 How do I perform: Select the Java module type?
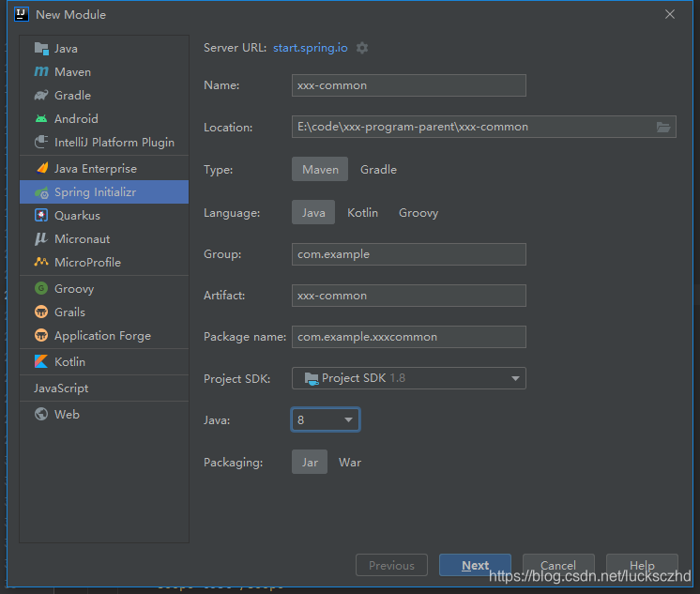(104, 48)
